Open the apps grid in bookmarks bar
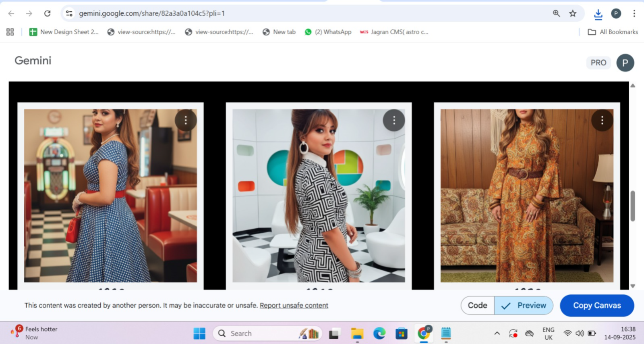The width and height of the screenshot is (644, 344). tap(10, 32)
